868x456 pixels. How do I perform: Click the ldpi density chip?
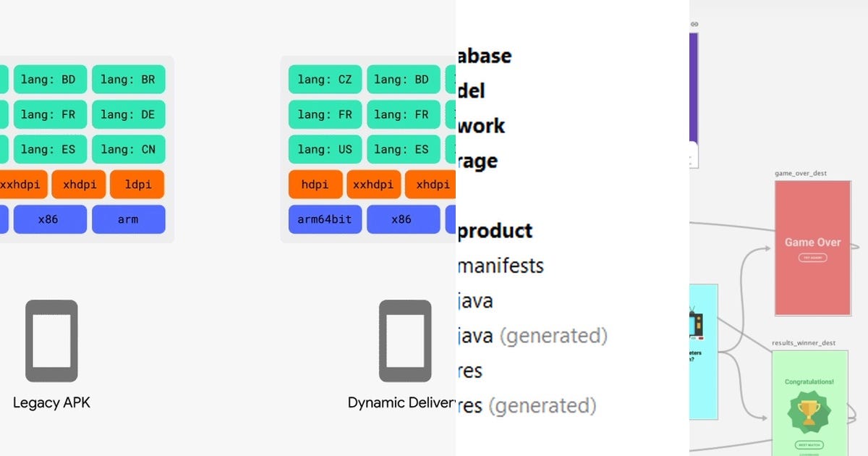coord(137,185)
